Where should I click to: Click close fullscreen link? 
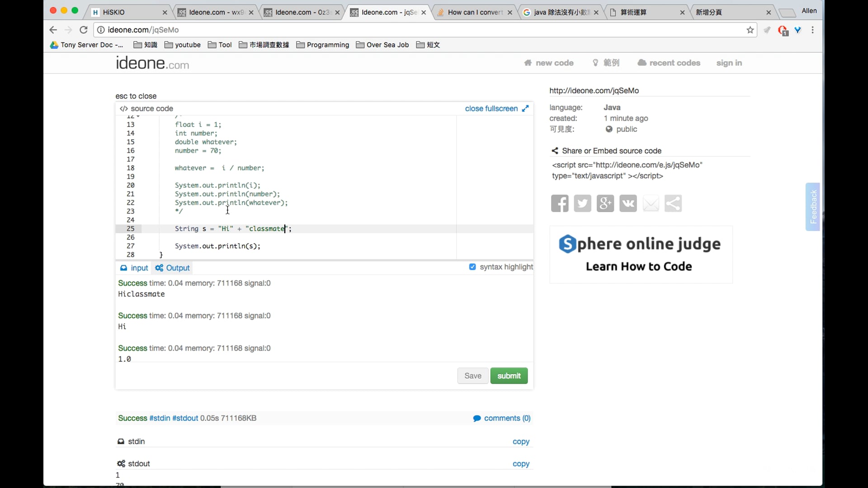coord(491,108)
